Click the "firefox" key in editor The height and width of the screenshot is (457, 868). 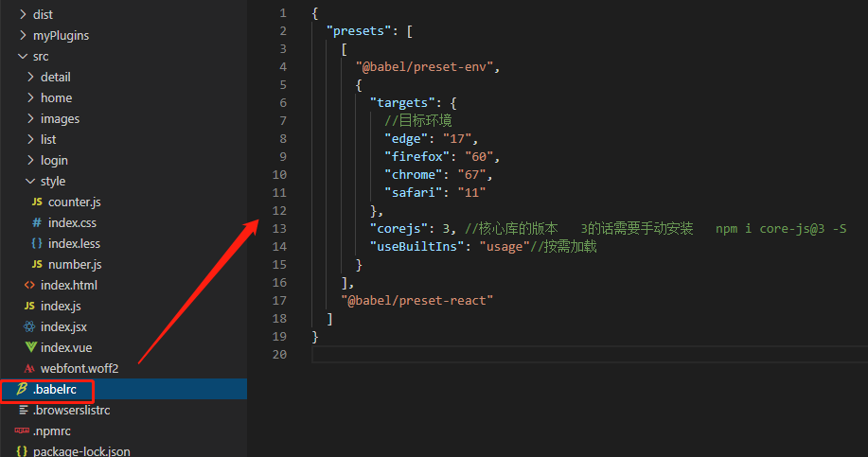(x=416, y=156)
